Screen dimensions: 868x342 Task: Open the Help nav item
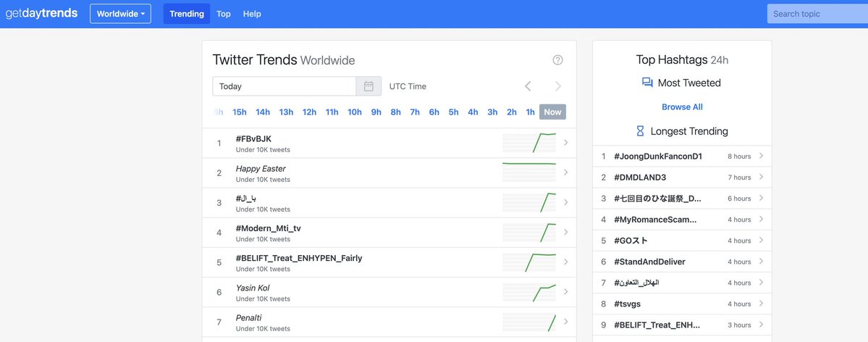(252, 14)
